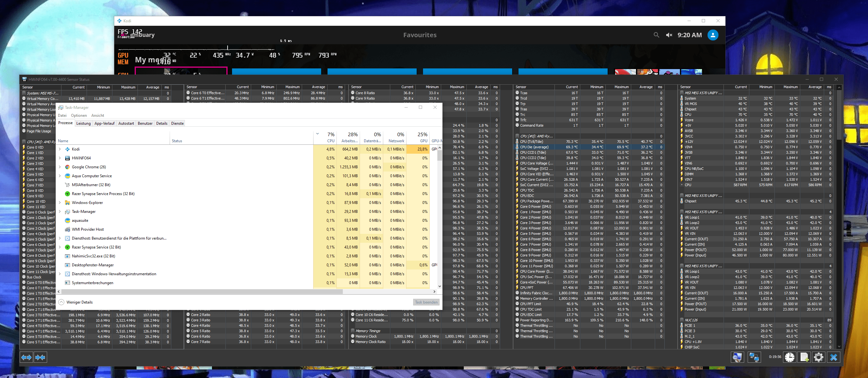This screenshot has width=868, height=378.
Task: Click Task-Manager horizontal scrollbar thumb
Action: pos(202,292)
